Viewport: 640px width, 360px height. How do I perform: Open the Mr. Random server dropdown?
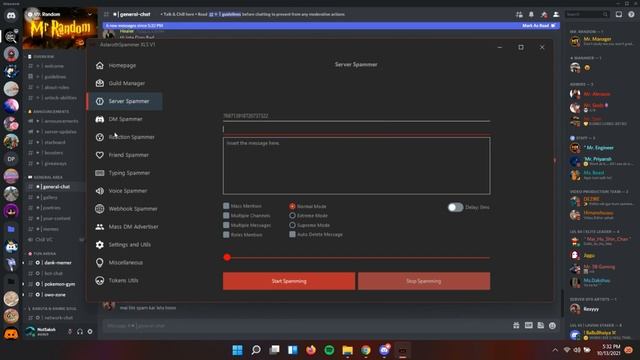click(90, 14)
